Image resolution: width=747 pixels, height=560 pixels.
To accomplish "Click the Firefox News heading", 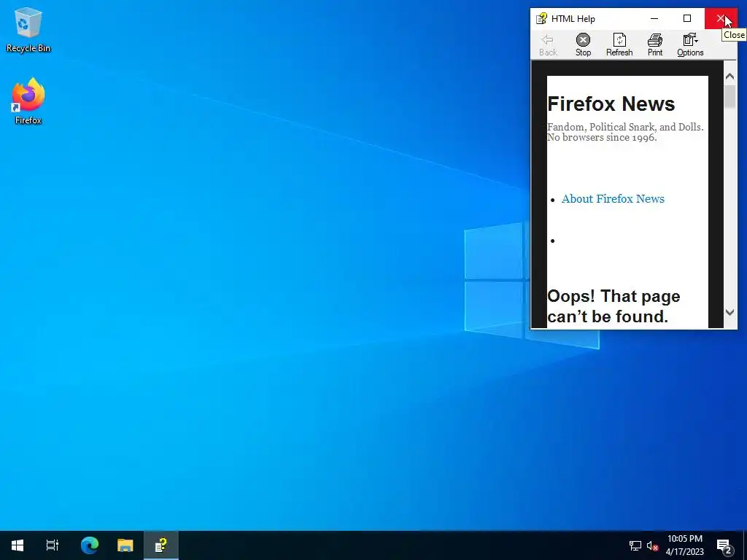I will 611,104.
